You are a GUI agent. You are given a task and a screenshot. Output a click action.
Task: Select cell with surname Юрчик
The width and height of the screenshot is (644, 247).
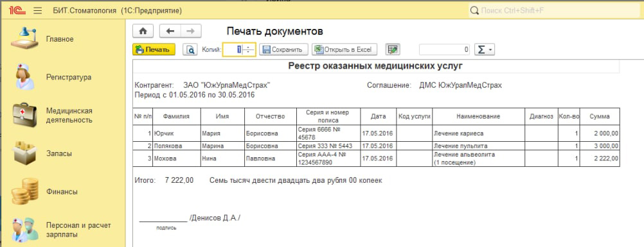[x=177, y=133]
